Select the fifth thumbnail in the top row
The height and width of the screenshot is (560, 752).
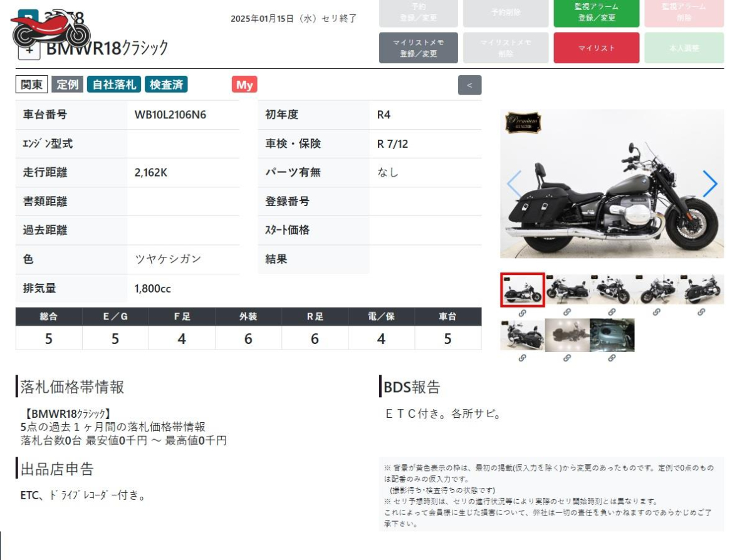point(701,289)
